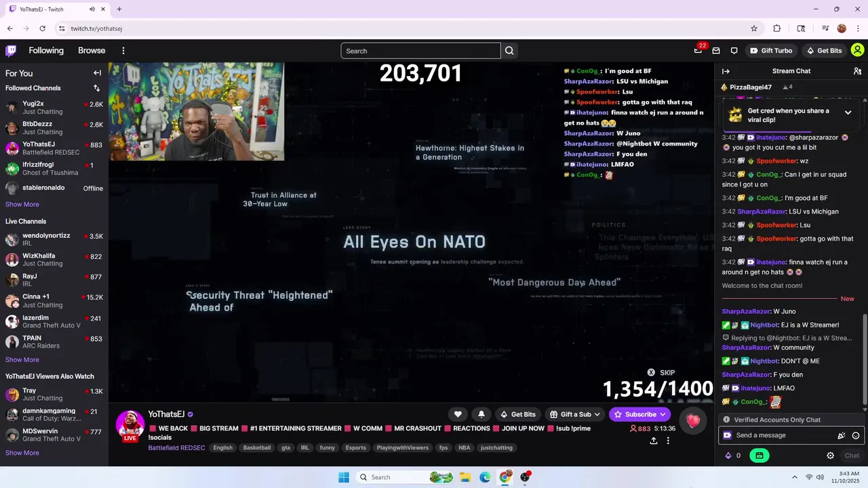Click the Chat send button
This screenshot has height=488, width=868.
[852, 455]
